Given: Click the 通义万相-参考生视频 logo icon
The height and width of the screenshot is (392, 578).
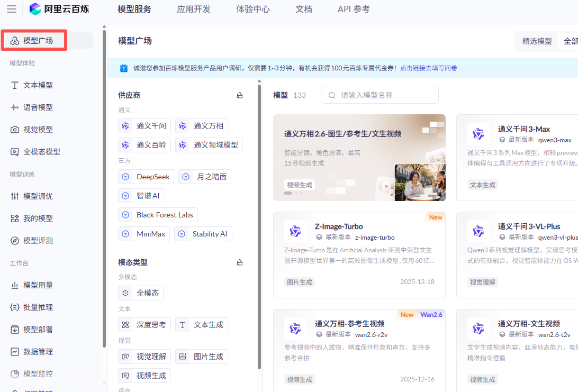Looking at the screenshot, I should pyautogui.click(x=295, y=329).
